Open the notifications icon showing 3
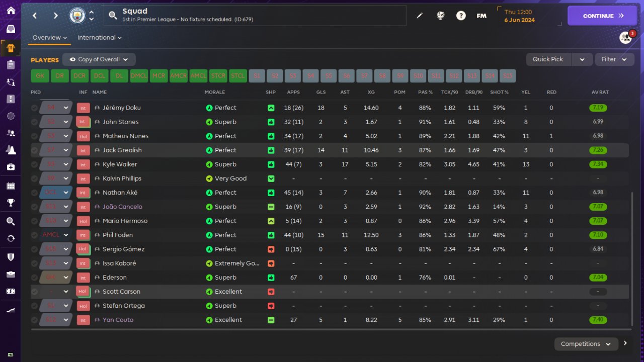 tap(626, 38)
